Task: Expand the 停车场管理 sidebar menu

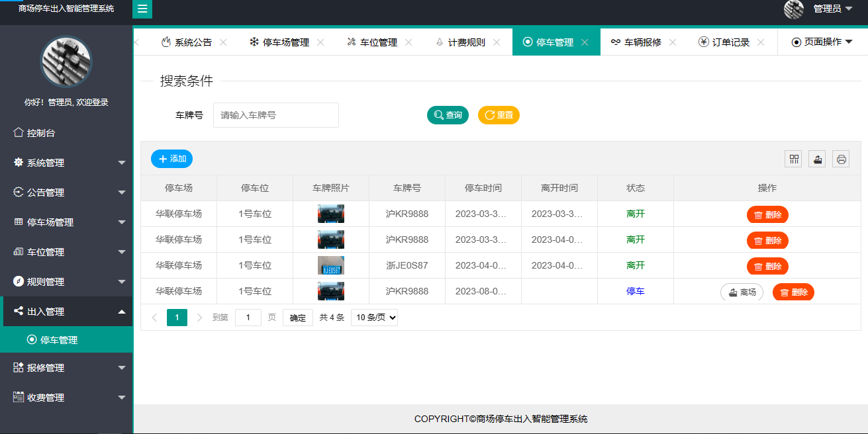Action: 66,222
